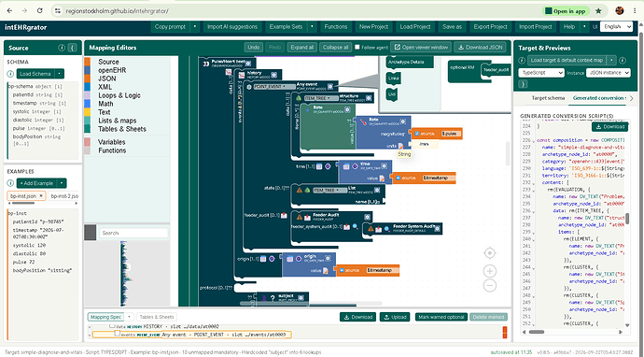644x357 pixels.
Task: Open Source panel info icon
Action: (x=62, y=48)
